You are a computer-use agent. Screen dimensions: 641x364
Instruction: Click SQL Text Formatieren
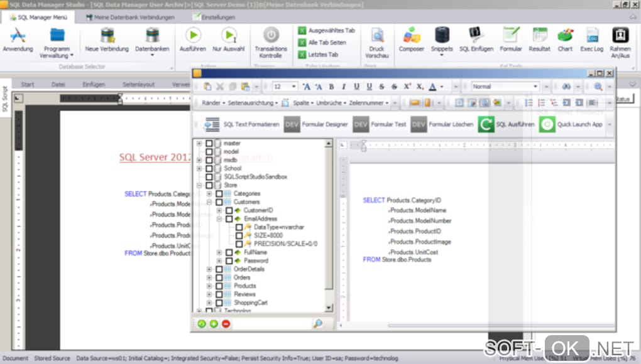coord(241,124)
